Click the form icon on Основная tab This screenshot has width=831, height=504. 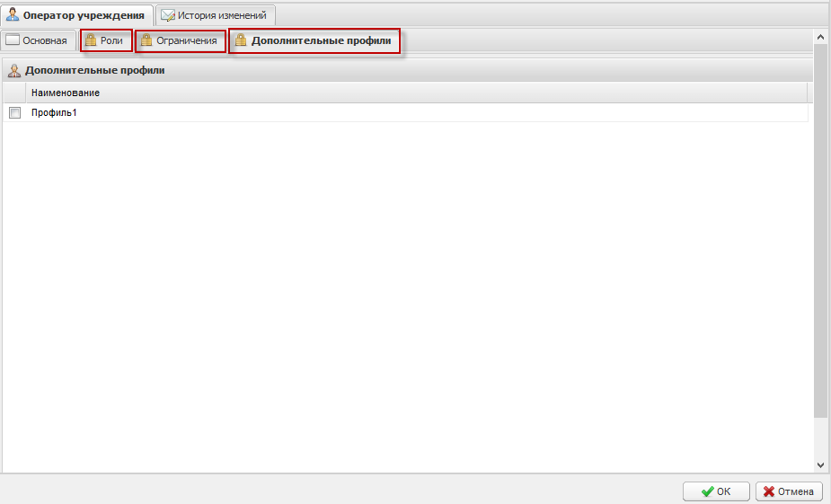pyautogui.click(x=13, y=41)
